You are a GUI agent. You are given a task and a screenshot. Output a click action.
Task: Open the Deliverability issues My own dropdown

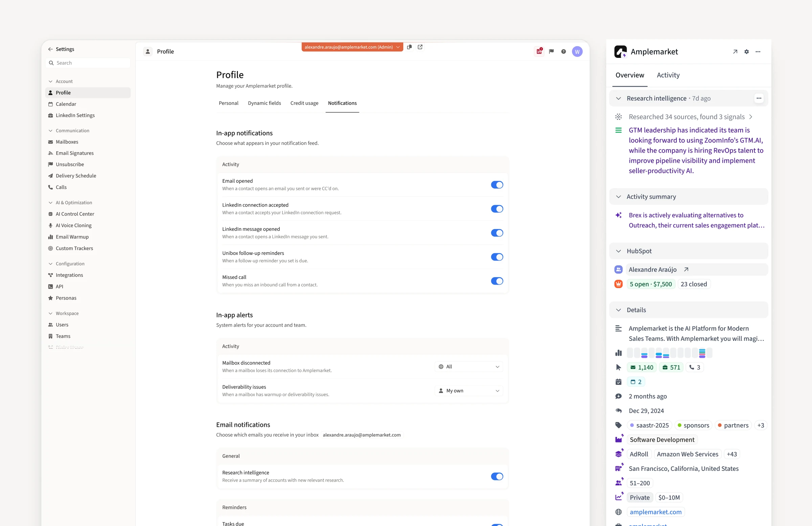(469, 391)
